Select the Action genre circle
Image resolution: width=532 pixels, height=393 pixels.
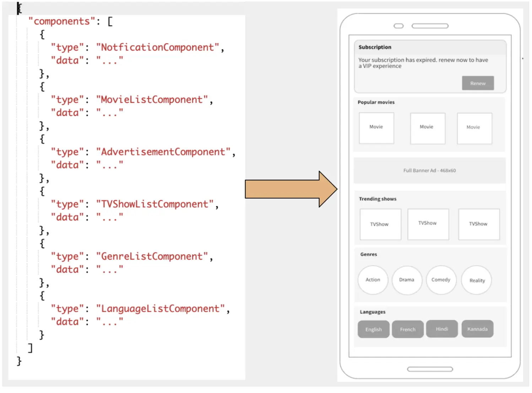click(373, 280)
